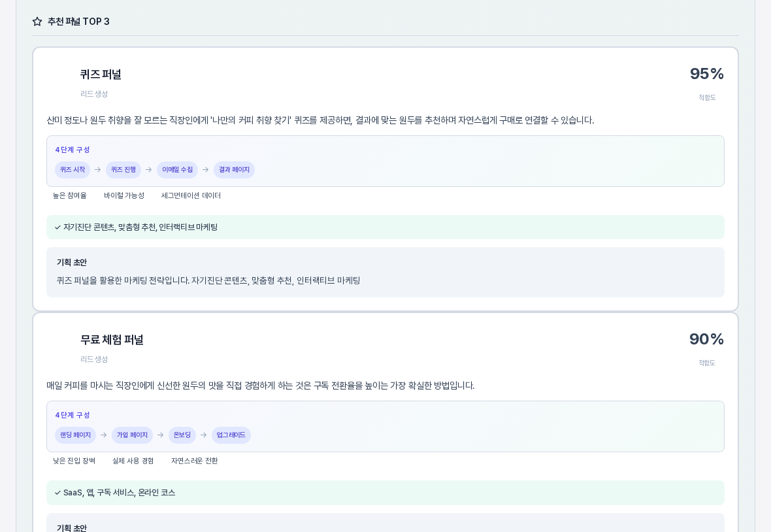Select the 퀴즈 시작 step chip
The height and width of the screenshot is (532, 771).
(x=73, y=170)
